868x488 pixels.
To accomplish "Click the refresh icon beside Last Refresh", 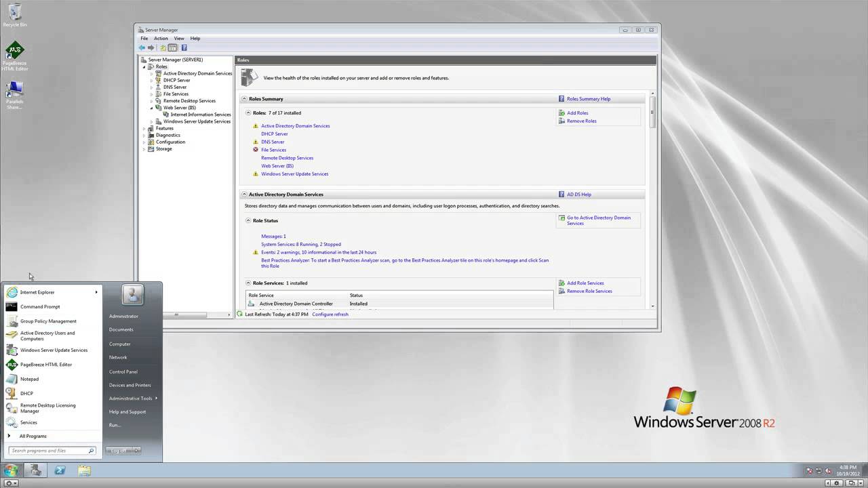I will pyautogui.click(x=239, y=314).
